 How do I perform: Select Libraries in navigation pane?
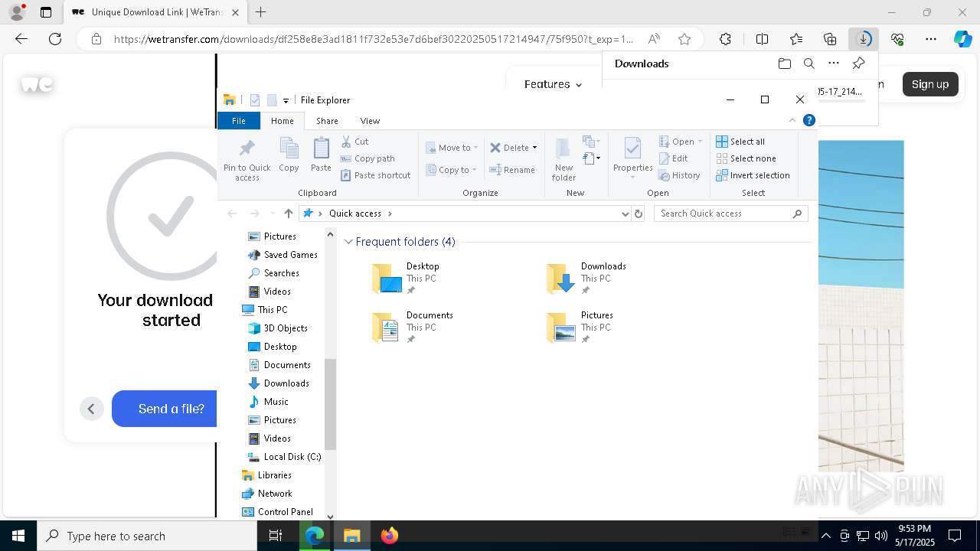pyautogui.click(x=266, y=475)
